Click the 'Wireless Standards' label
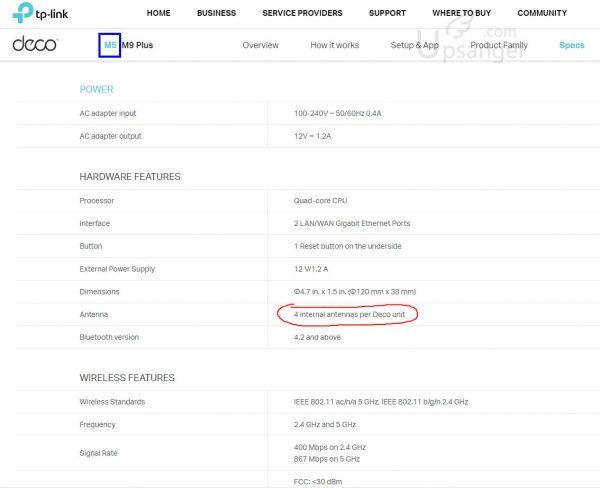 (x=112, y=402)
